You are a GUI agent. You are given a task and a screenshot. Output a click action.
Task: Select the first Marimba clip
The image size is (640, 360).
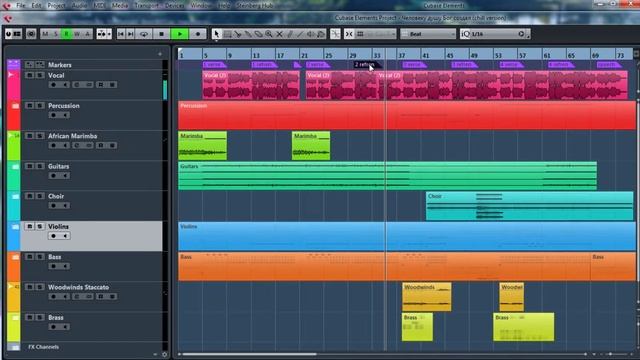[202, 146]
